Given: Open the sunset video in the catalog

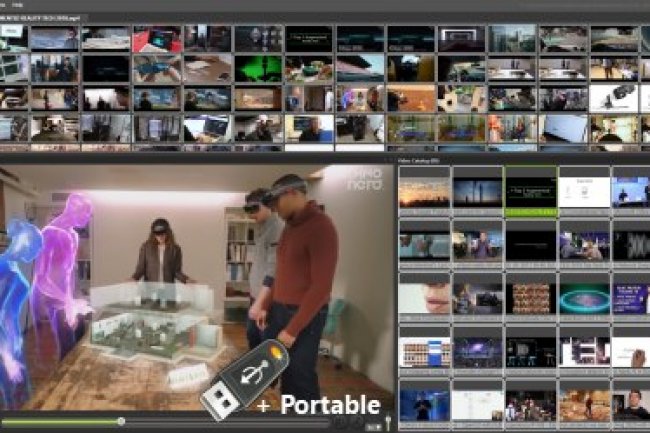Looking at the screenshot, I should pyautogui.click(x=424, y=191).
